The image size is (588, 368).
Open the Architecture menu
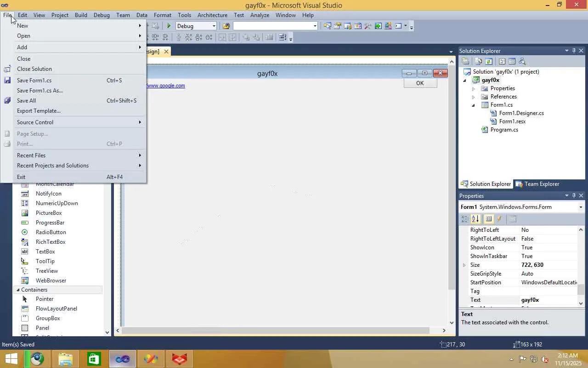pos(212,15)
